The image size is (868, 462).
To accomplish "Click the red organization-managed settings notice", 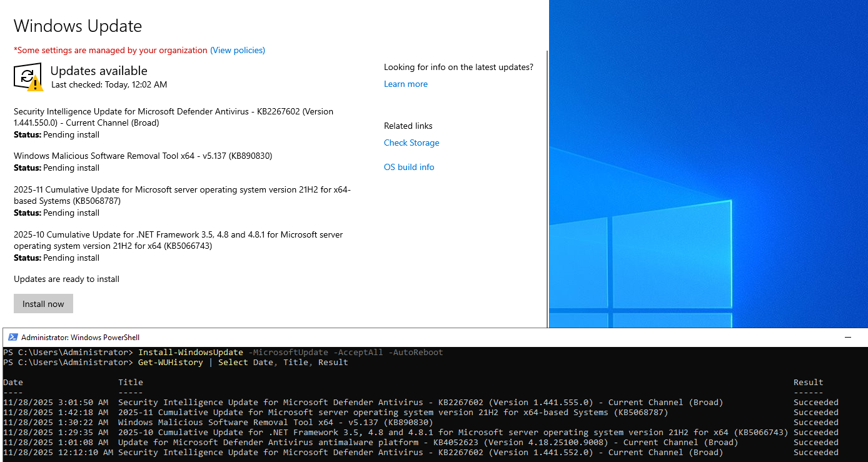I will 111,50.
